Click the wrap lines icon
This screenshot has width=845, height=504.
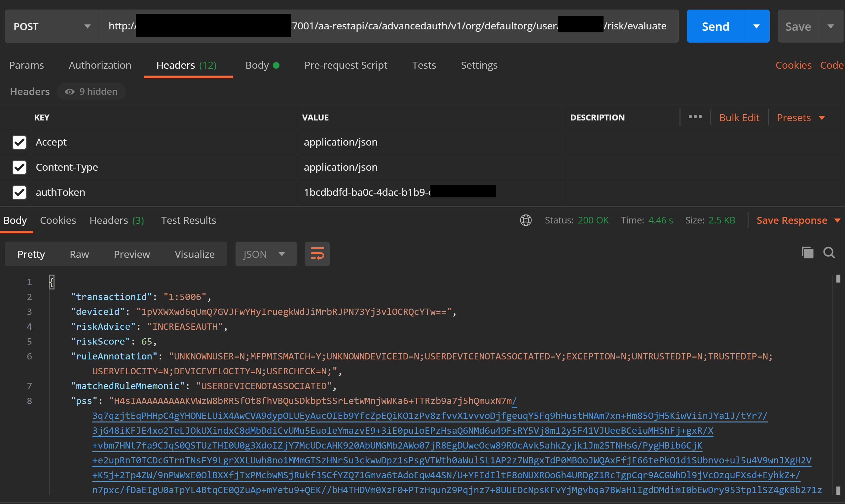317,254
